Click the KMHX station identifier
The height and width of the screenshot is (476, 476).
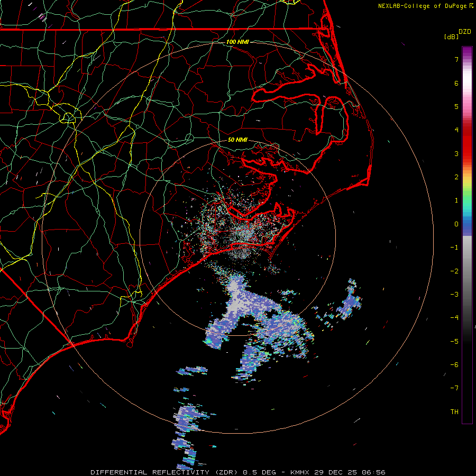300,472
